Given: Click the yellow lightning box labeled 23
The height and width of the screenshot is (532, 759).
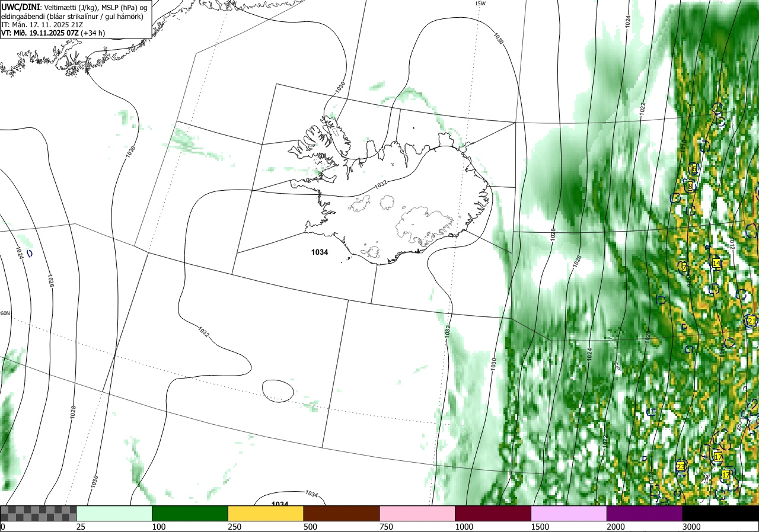Looking at the screenshot, I should pyautogui.click(x=681, y=466).
